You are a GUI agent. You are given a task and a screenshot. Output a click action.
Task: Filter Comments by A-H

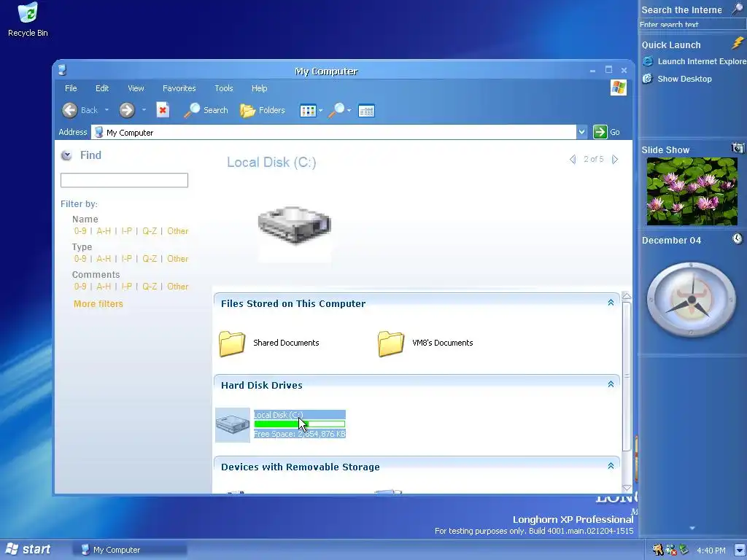pos(104,286)
